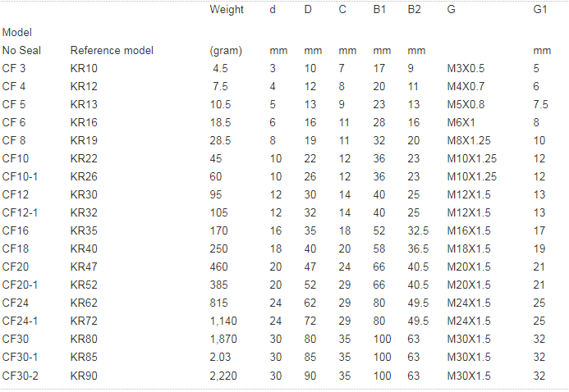
Task: Click the Weight column header
Action: coord(227,10)
